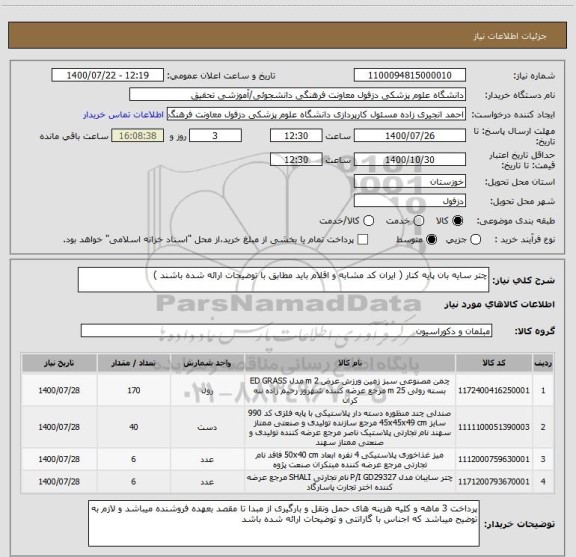Click the delivery city field دزفول
This screenshot has height=557, width=576.
click(x=410, y=201)
